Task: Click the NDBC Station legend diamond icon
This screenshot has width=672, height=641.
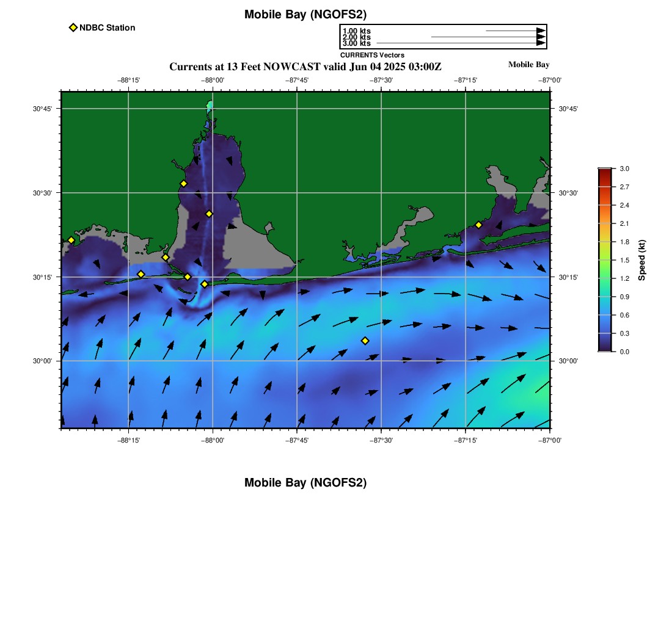Action: coord(73,27)
